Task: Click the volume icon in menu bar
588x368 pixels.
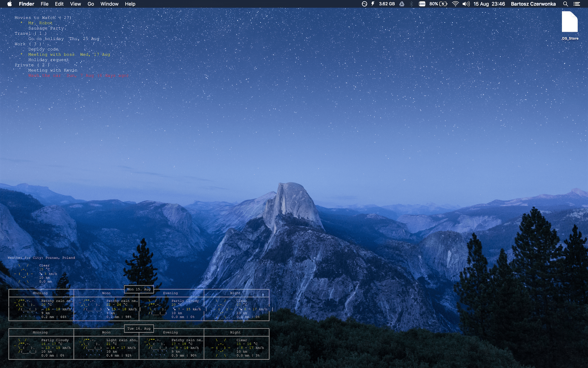Action: pyautogui.click(x=466, y=4)
